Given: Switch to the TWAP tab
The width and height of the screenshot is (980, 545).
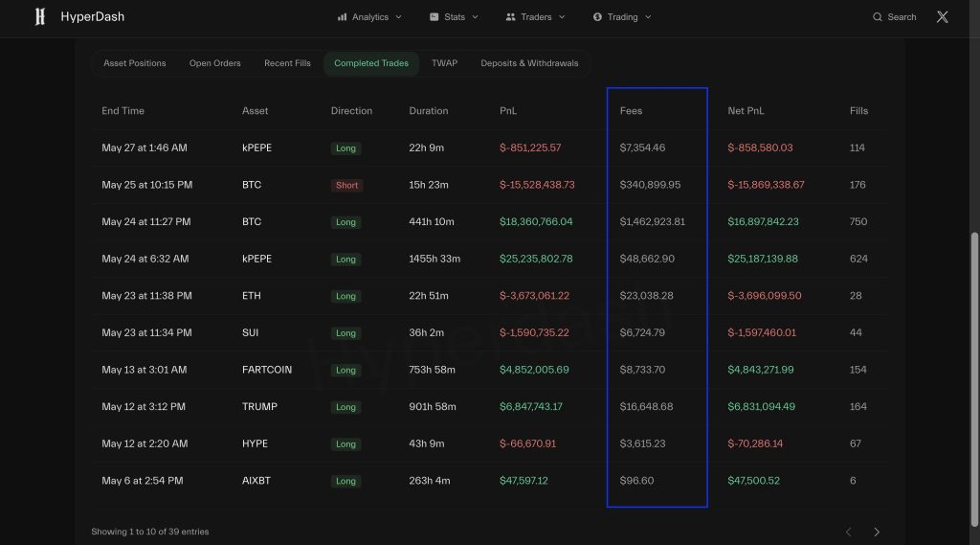Looking at the screenshot, I should [x=444, y=63].
